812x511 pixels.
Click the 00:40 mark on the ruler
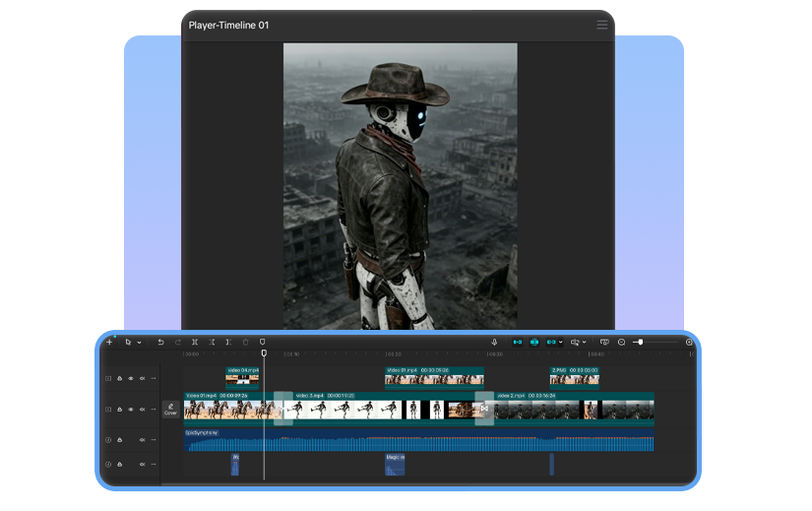point(597,354)
